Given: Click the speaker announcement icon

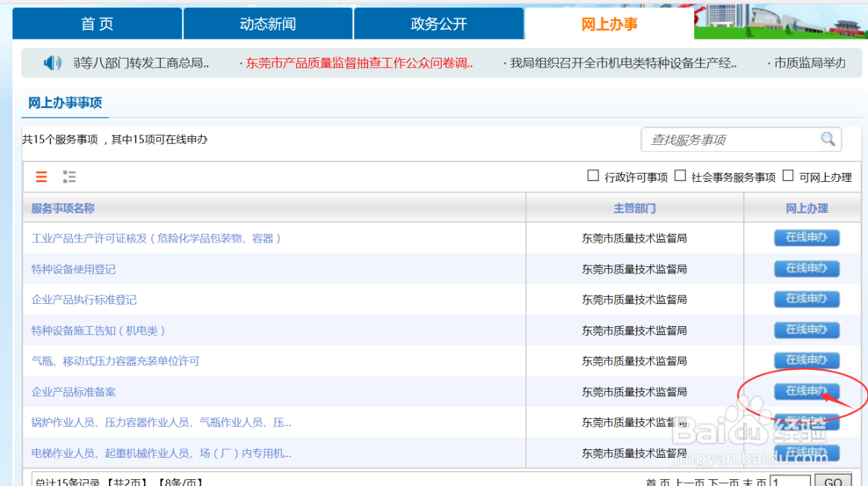Looking at the screenshot, I should (52, 62).
